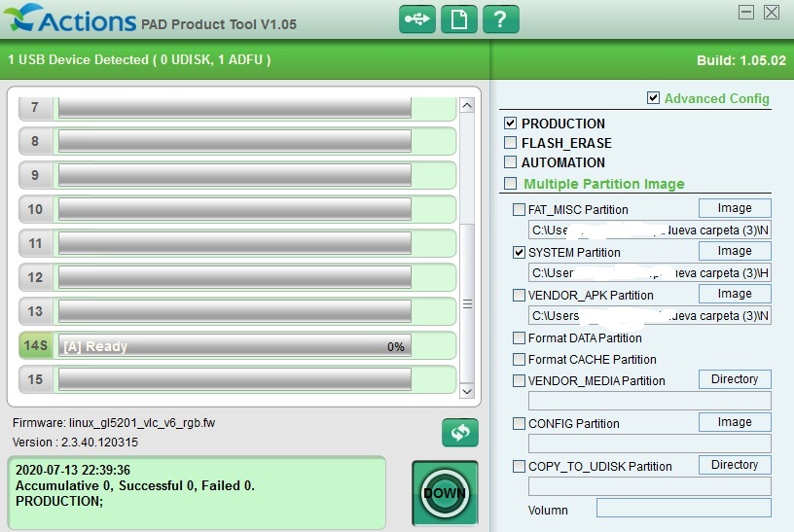The image size is (794, 532).
Task: Close the PAD Product Tool window
Action: [772, 12]
